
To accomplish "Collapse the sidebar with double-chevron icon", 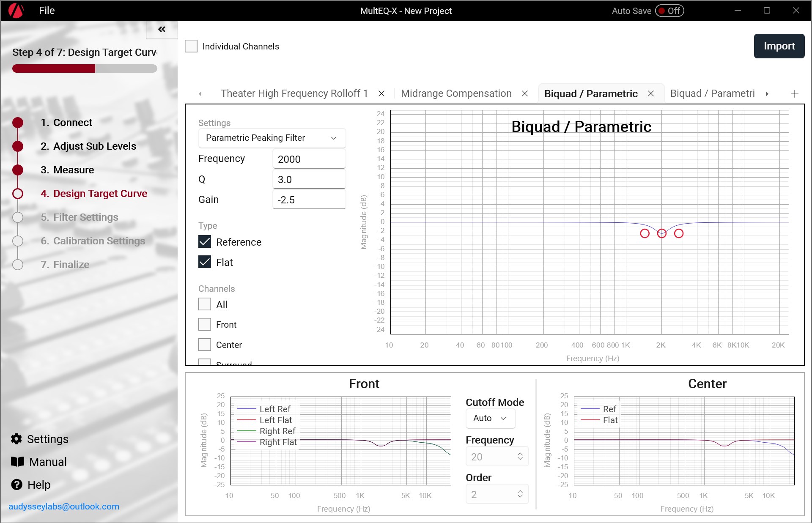I will [x=162, y=29].
